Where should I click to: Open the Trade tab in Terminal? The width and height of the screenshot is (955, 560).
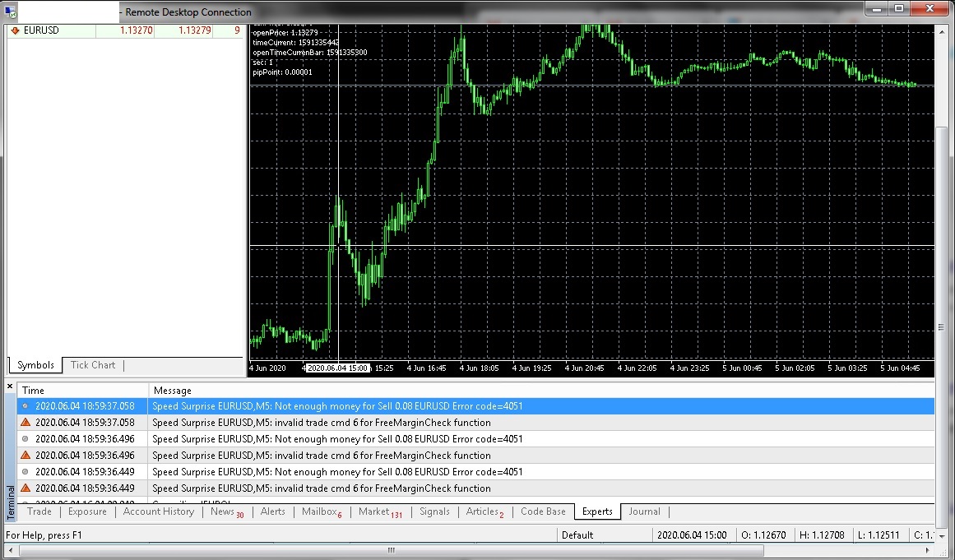(39, 511)
